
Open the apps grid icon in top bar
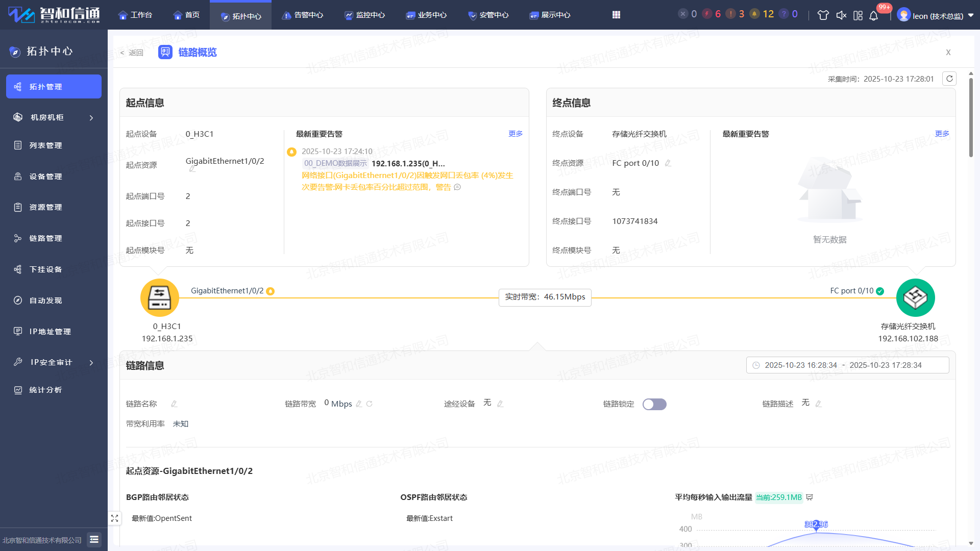[616, 15]
